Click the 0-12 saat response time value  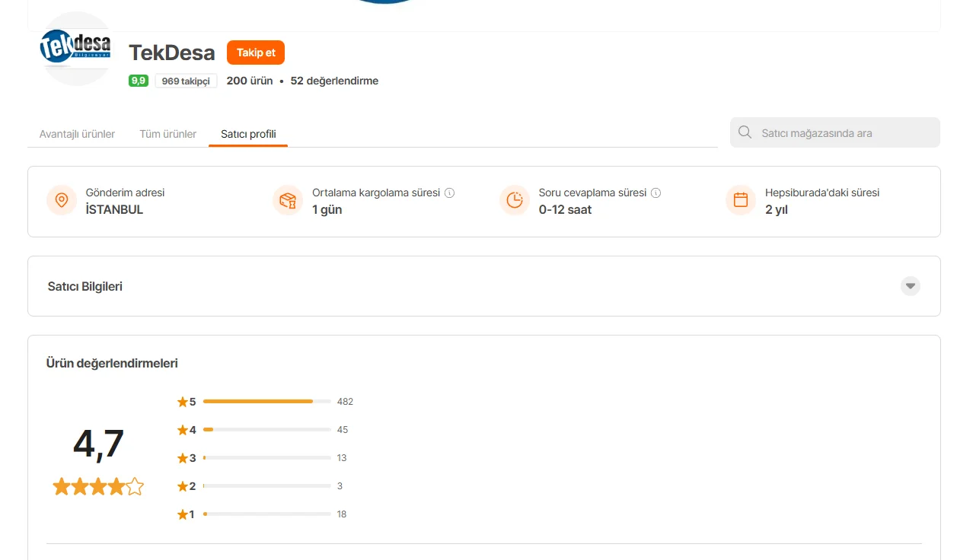click(565, 209)
